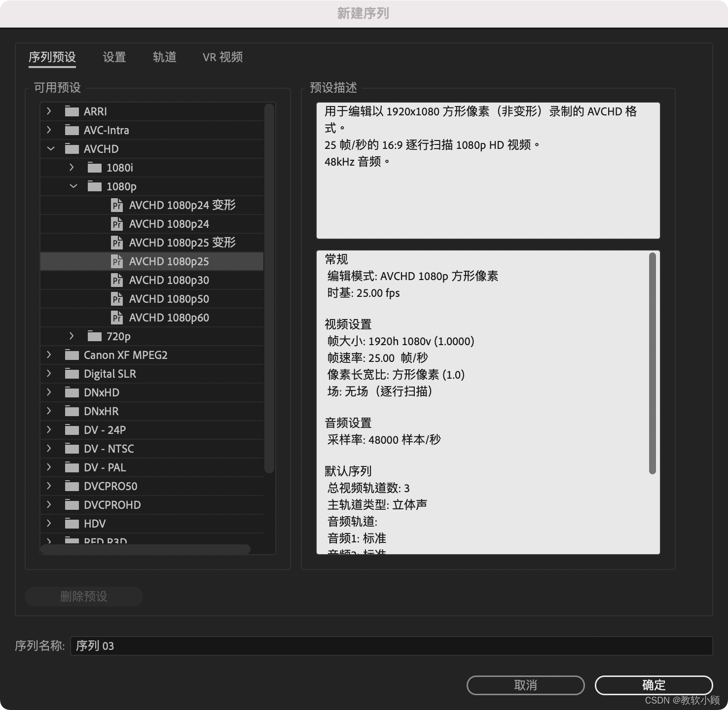Click the 确定 button

pyautogui.click(x=654, y=685)
